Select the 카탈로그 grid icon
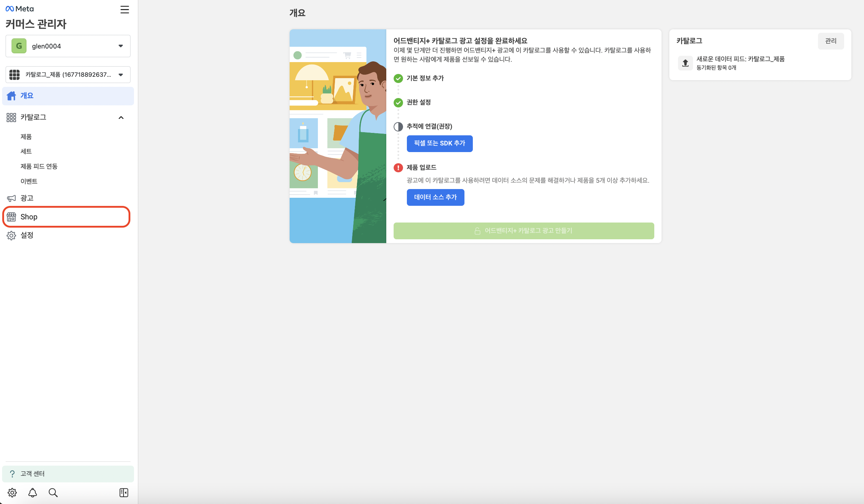Viewport: 864px width, 504px height. (x=12, y=117)
